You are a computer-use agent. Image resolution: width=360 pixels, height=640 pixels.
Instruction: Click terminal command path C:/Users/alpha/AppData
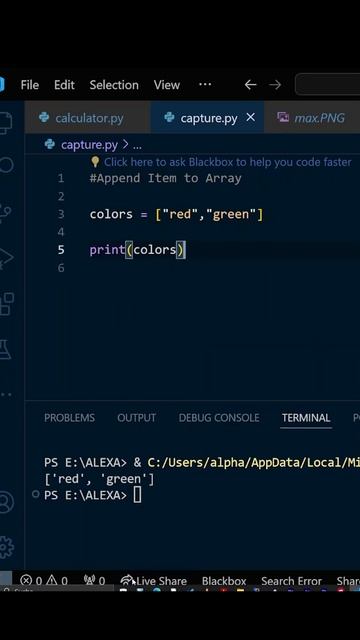coord(253,462)
